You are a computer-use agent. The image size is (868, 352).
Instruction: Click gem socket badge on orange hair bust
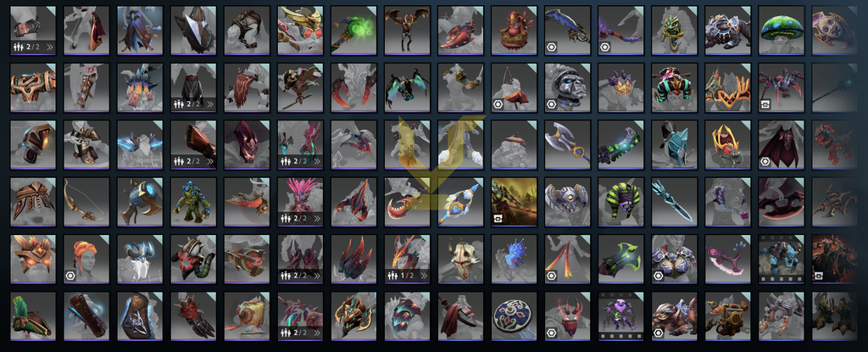point(71,275)
